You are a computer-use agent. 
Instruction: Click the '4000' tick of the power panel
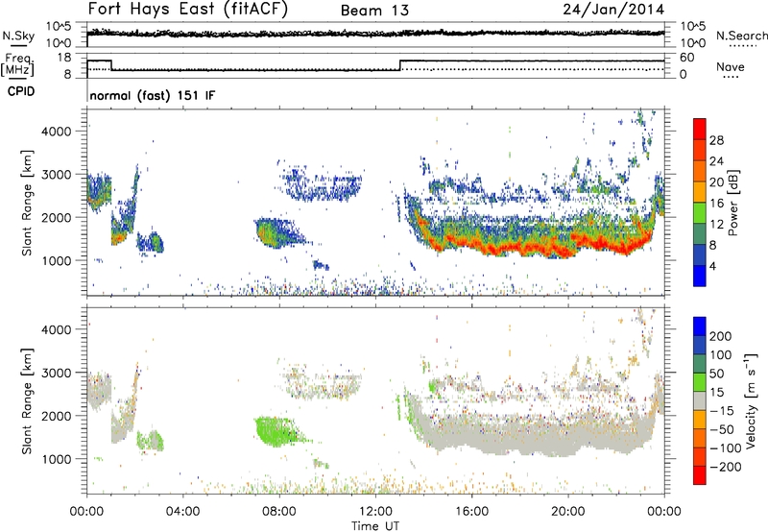point(57,132)
